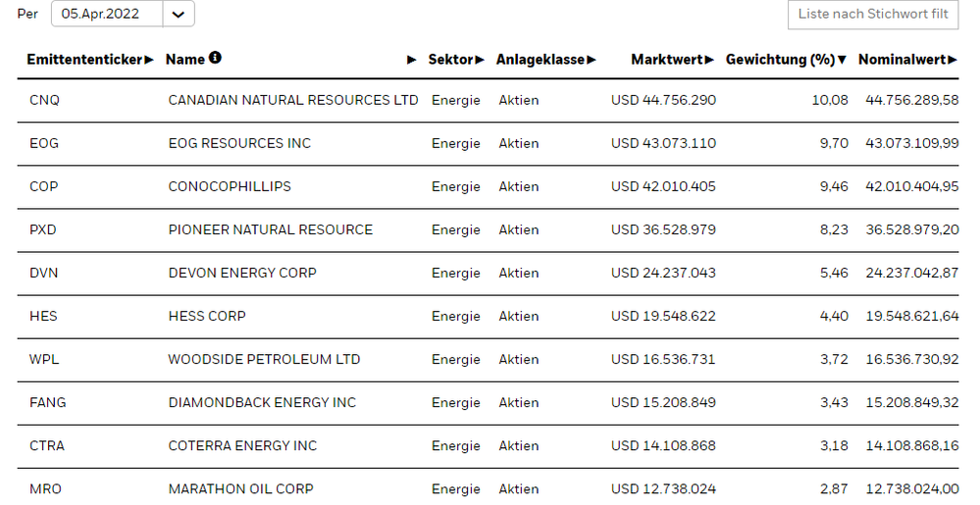The image size is (980, 505).
Task: Select market value USD 19.548.622
Action: [664, 316]
